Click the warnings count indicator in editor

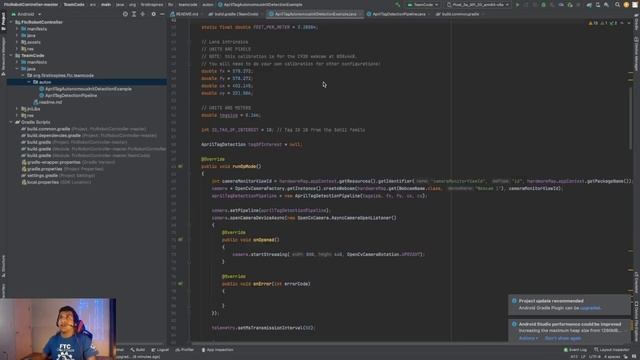coord(593,23)
